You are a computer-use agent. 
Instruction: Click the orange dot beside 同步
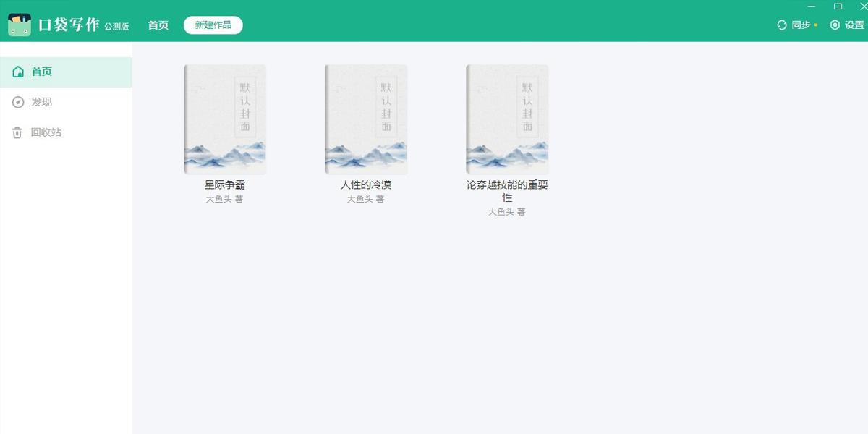tap(814, 24)
